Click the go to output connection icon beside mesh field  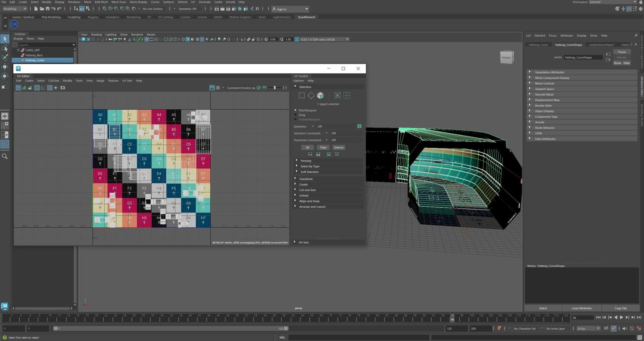tap(608, 60)
